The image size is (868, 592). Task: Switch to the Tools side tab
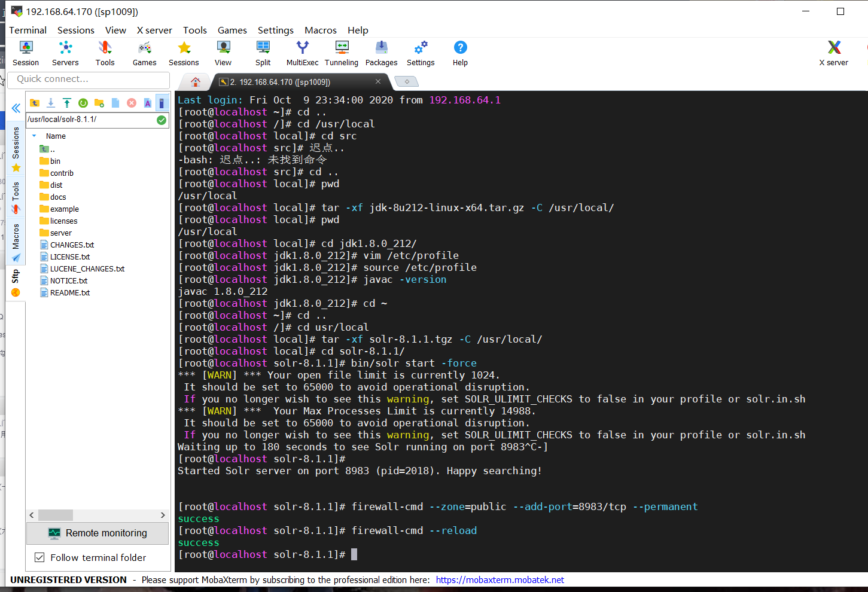pos(16,197)
